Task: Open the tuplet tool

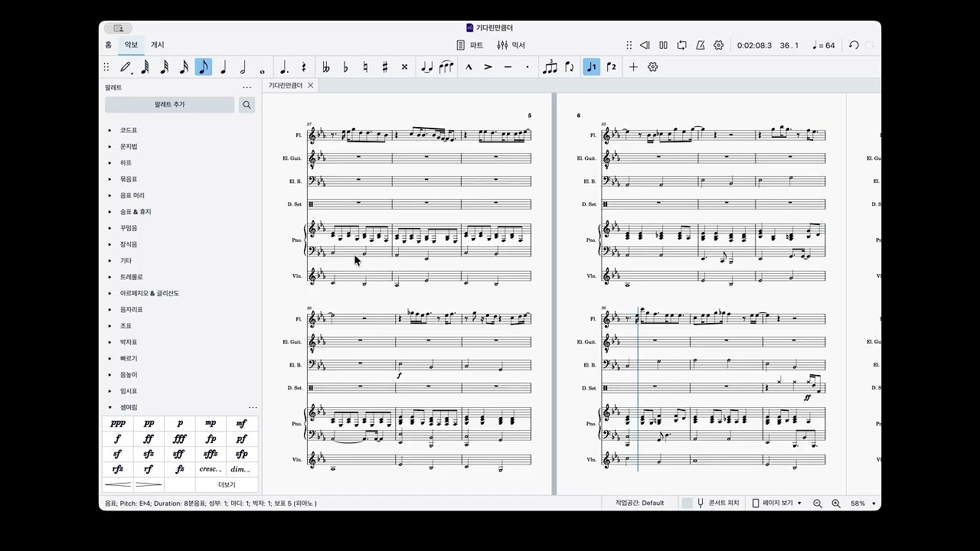Action: tap(550, 67)
